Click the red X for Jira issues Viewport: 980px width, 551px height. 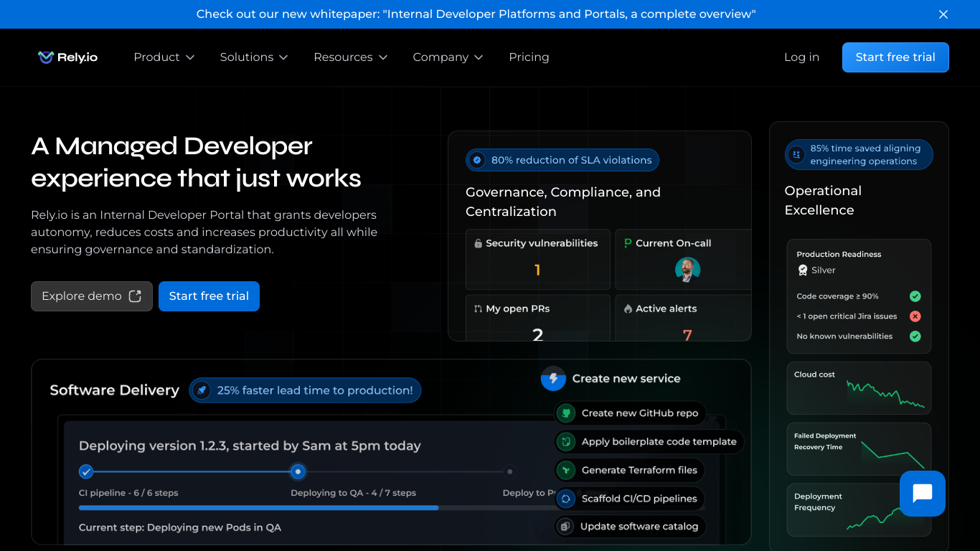pos(915,316)
